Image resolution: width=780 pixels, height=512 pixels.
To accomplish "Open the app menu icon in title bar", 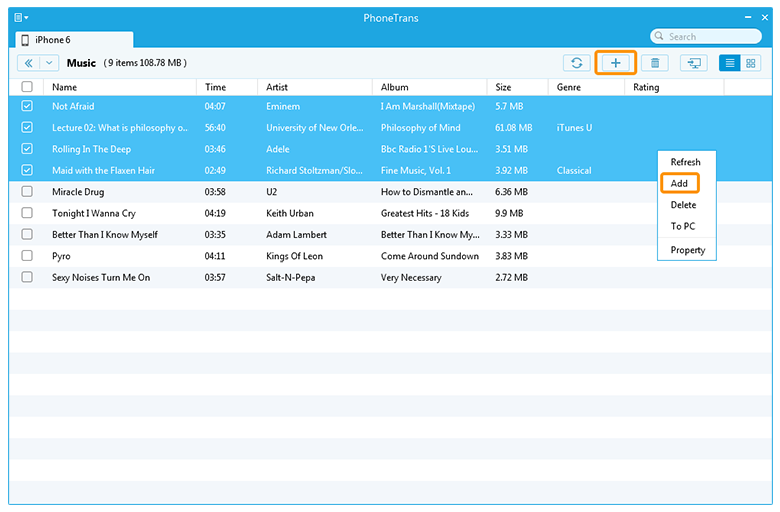I will point(20,18).
